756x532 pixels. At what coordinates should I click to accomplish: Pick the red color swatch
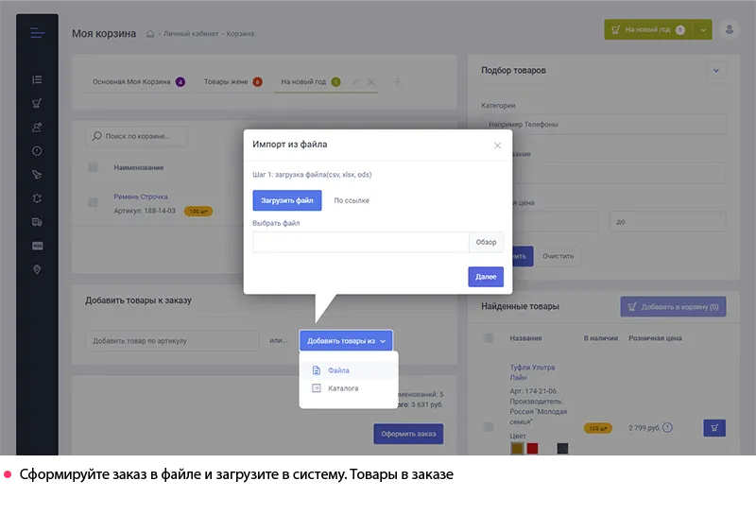tap(532, 449)
